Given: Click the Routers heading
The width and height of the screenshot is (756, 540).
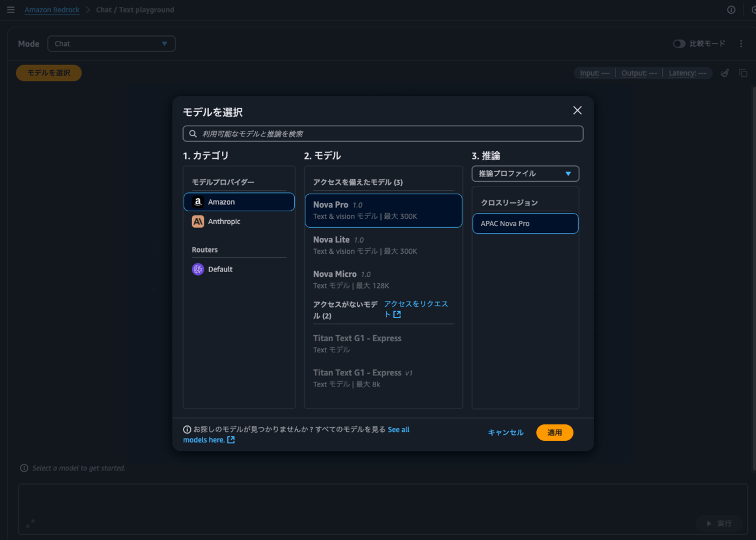Looking at the screenshot, I should pos(205,250).
